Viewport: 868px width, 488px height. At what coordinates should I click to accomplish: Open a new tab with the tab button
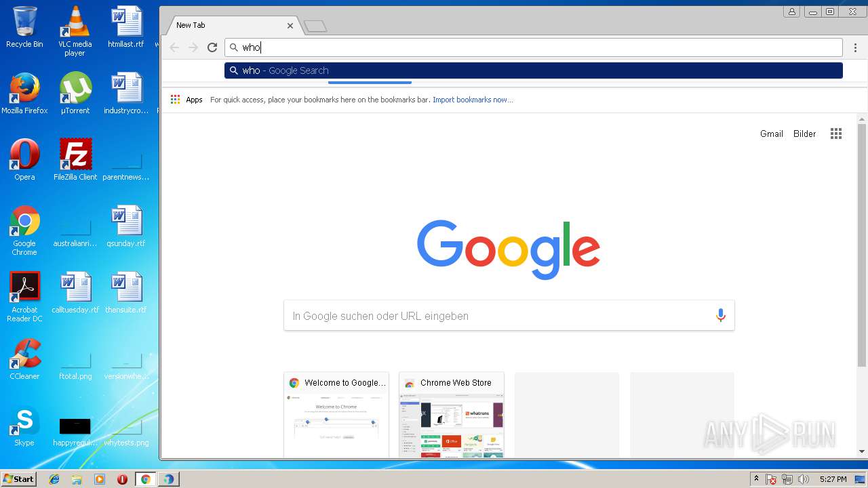pyautogui.click(x=315, y=26)
